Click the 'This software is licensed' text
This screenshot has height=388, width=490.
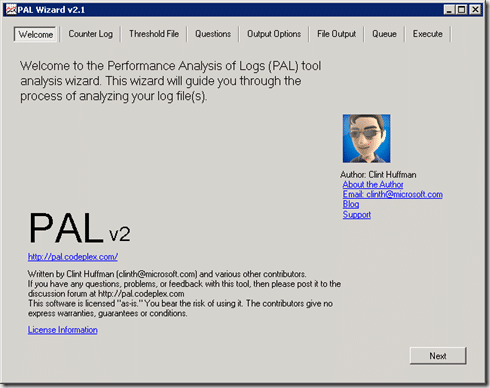180,308
